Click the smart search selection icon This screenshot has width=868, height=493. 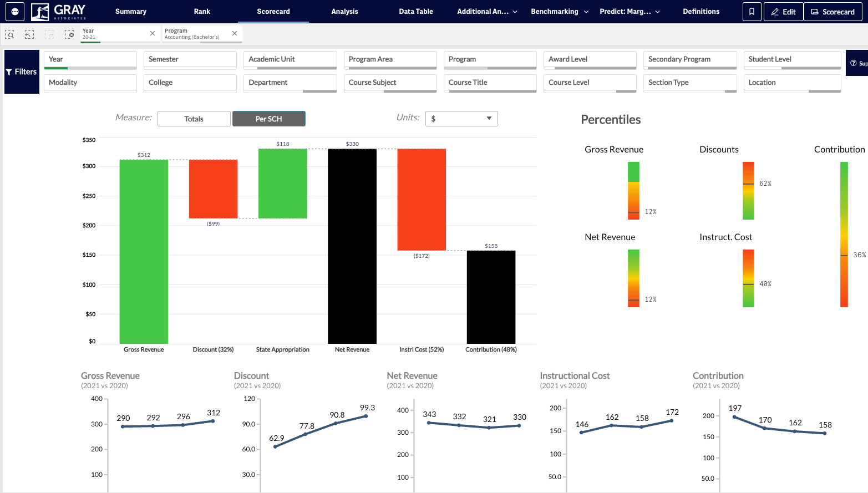[9, 34]
